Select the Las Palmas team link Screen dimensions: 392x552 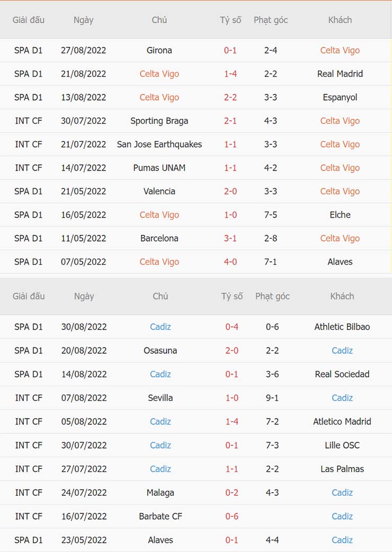click(342, 469)
